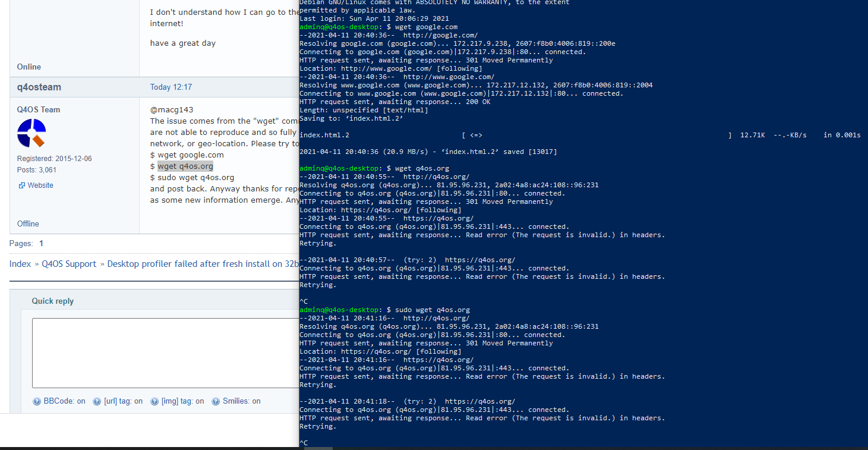This screenshot has height=450, width=868.
Task: Open the 'Desktop profiler failed after fresh install' topic link
Action: [203, 264]
